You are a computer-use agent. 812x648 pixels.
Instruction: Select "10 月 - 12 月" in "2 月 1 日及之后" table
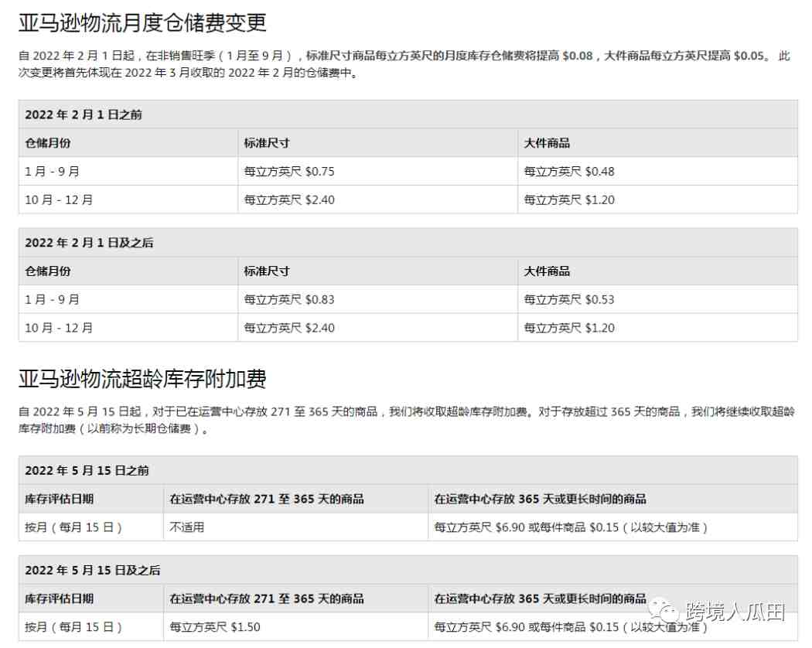[59, 328]
